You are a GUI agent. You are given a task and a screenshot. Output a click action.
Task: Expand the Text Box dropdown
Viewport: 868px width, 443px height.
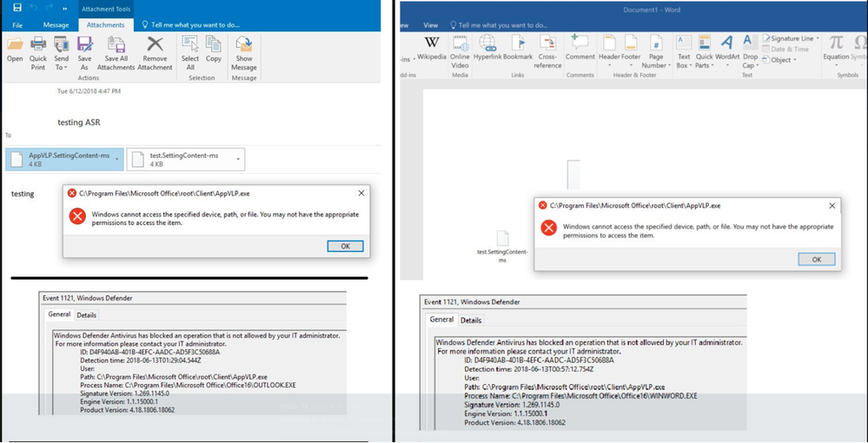[x=692, y=65]
